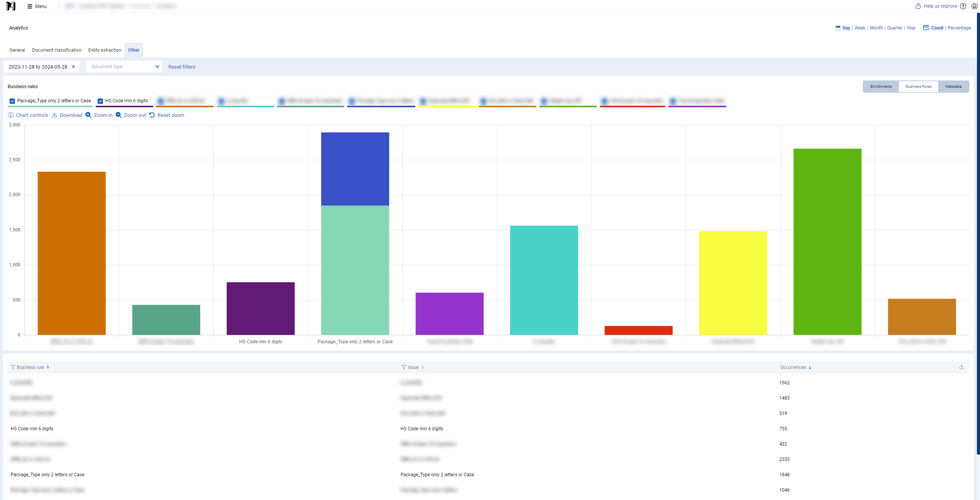Screen dimensions: 980x500
Task: Set time grouping to Month
Action: click(876, 28)
